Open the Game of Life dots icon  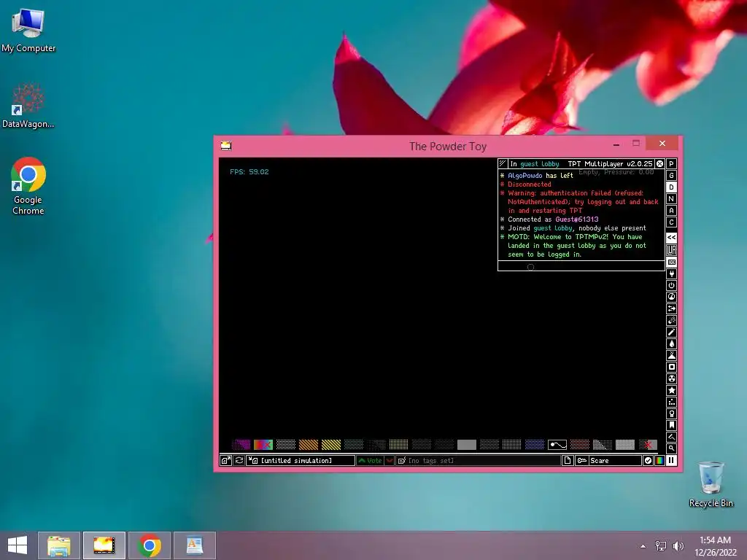671,402
